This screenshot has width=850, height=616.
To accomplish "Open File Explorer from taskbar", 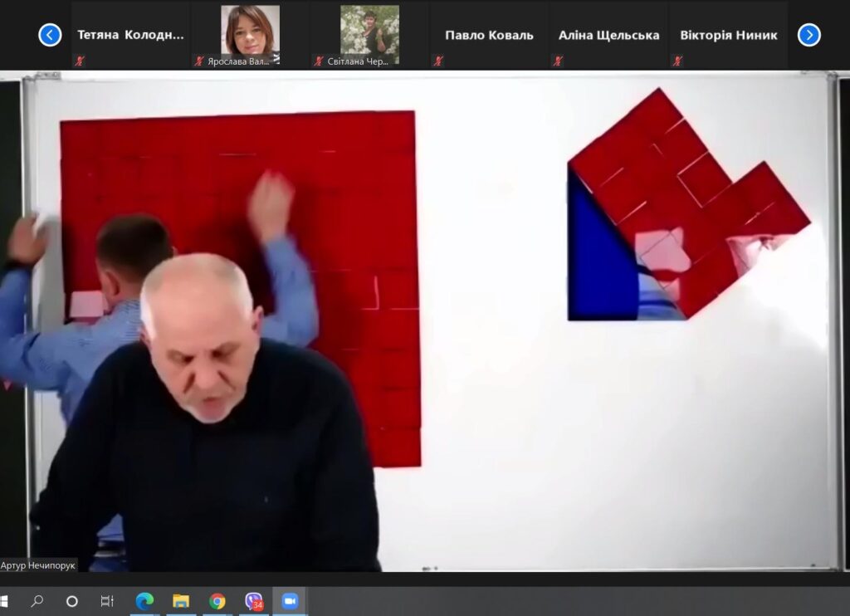I will [180, 601].
